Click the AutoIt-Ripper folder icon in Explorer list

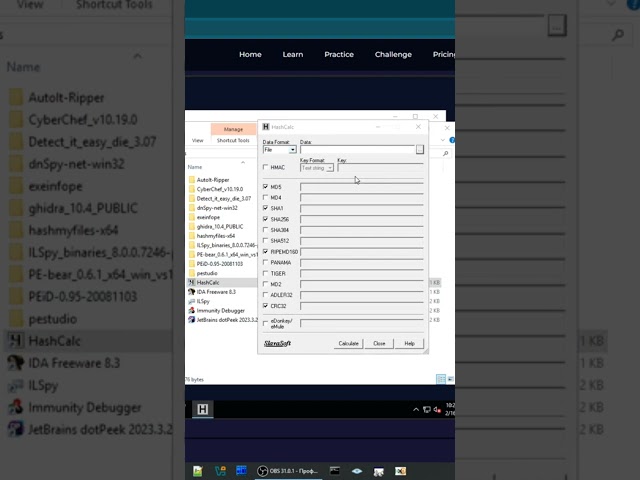[x=192, y=180]
